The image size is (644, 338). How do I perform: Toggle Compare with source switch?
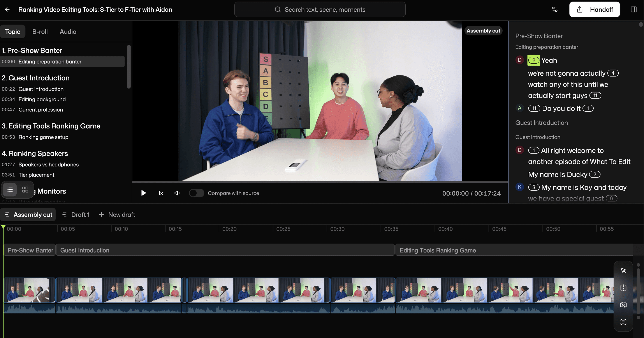[197, 193]
